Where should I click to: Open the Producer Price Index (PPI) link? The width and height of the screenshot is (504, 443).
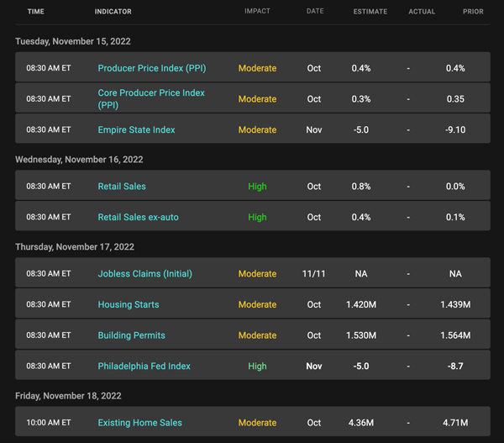point(151,68)
